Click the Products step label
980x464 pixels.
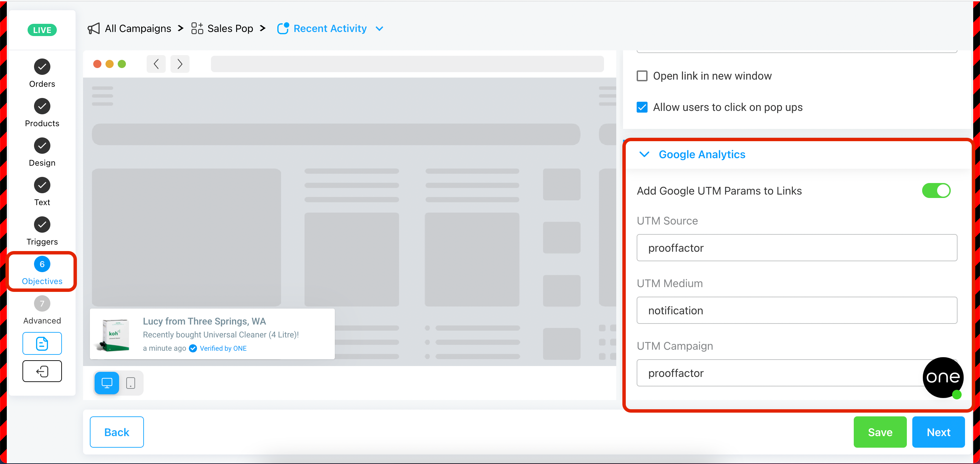pos(42,123)
